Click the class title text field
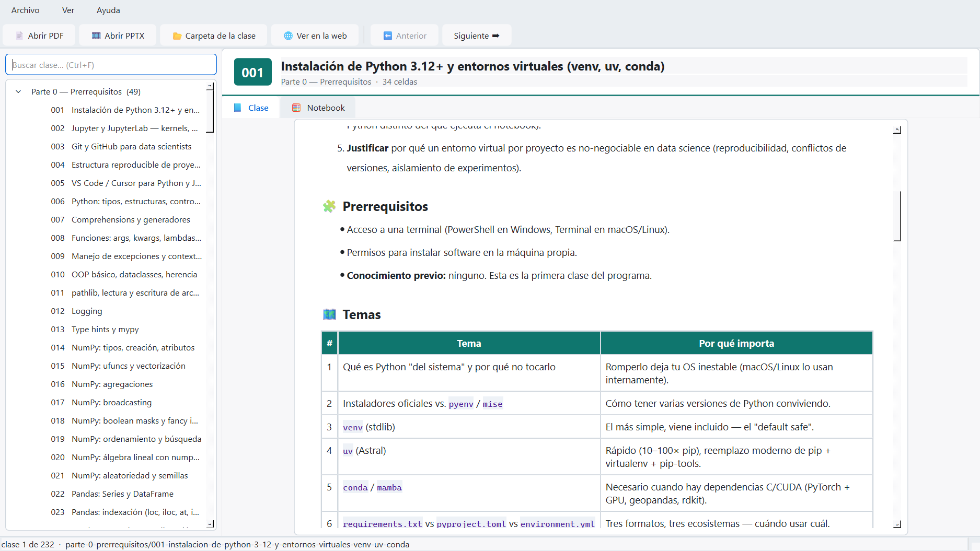The image size is (980, 551). click(624, 66)
